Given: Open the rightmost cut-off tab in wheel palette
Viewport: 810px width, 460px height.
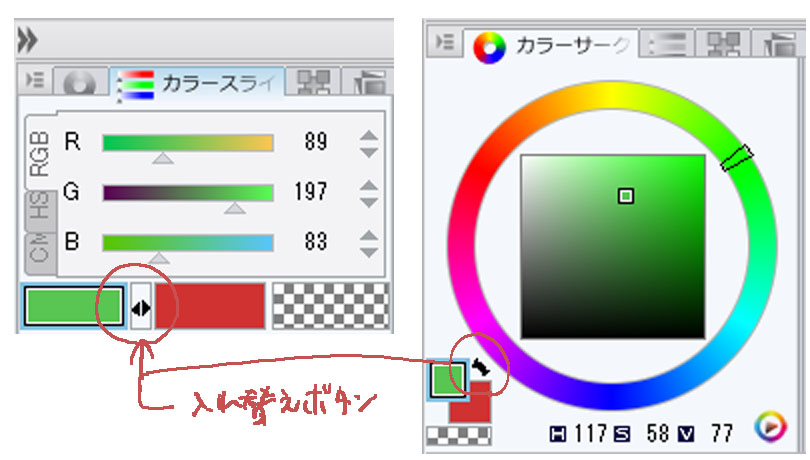Looking at the screenshot, I should click(x=780, y=44).
